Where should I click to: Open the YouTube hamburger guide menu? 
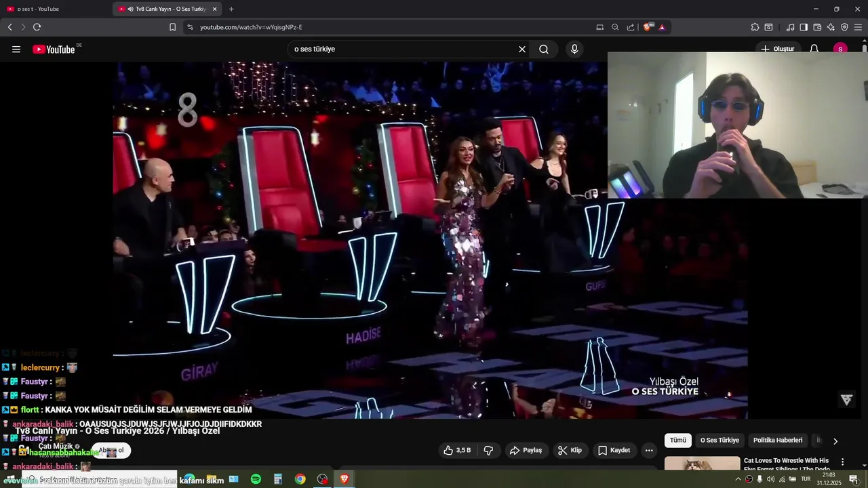16,49
